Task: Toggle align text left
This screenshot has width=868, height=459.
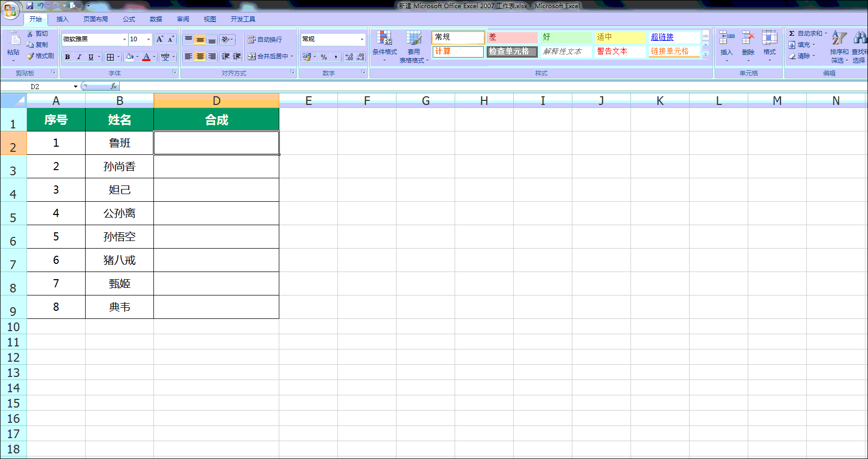Action: point(189,57)
